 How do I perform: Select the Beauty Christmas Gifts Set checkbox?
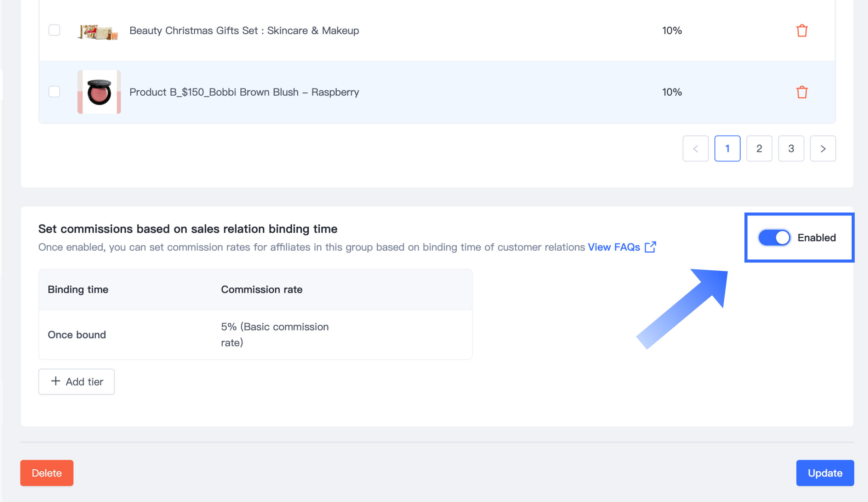click(54, 30)
